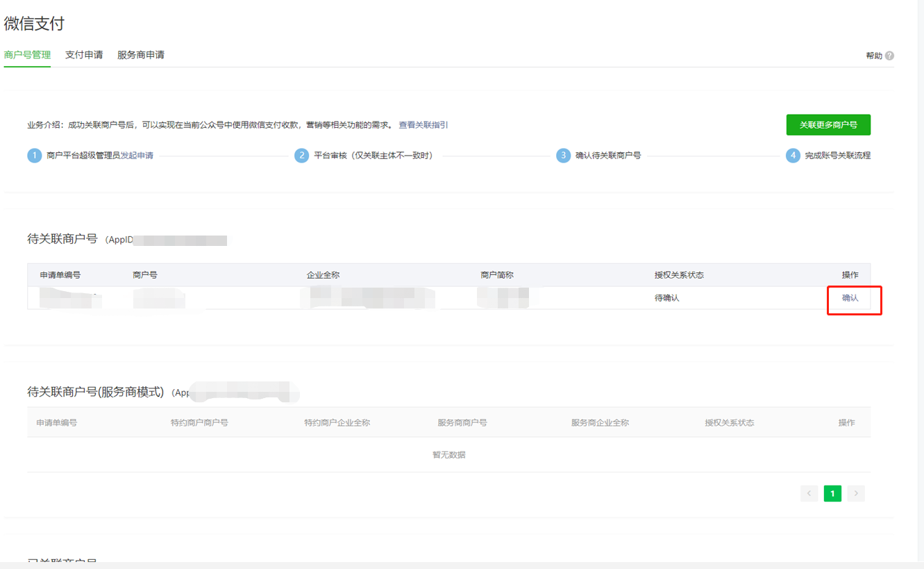Screen dimensions: 924x569
Task: Switch to 商户号管理 tab
Action: (27, 55)
